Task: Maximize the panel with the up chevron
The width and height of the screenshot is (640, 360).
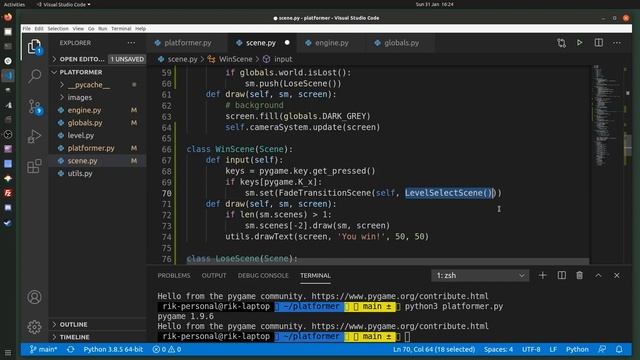Action: 598,276
